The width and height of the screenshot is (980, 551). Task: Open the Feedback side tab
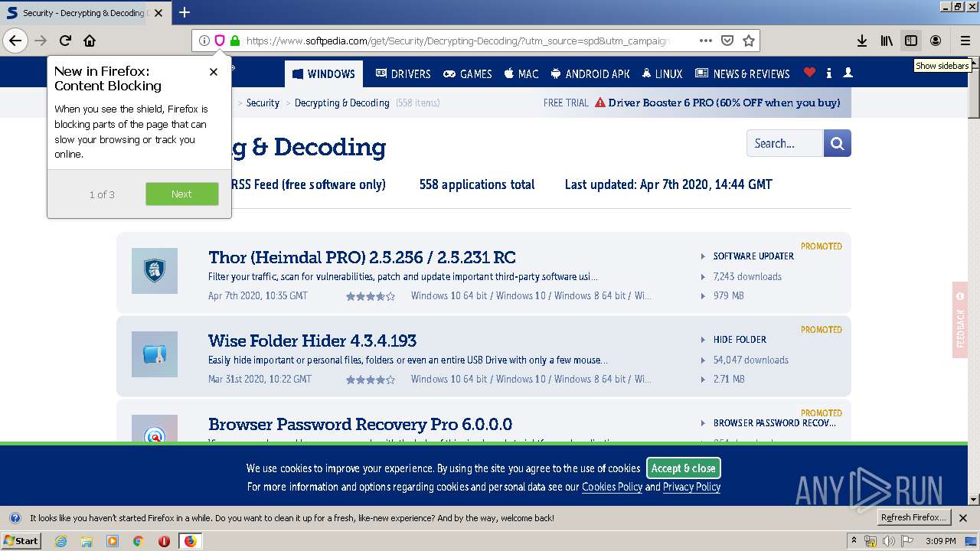tap(960, 320)
